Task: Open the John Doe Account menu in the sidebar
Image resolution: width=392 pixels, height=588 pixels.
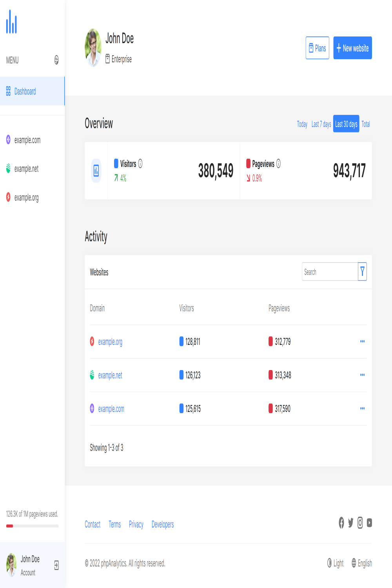Action: 32,565
